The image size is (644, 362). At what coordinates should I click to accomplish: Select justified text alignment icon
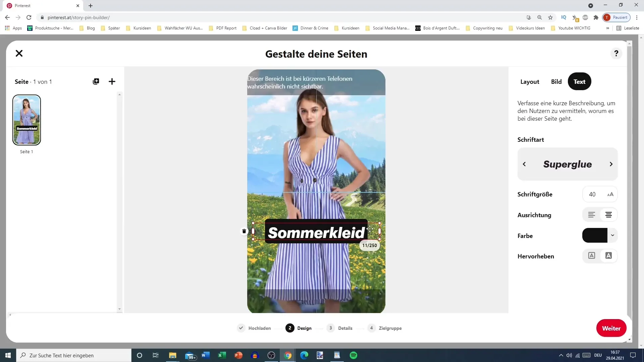[609, 215]
